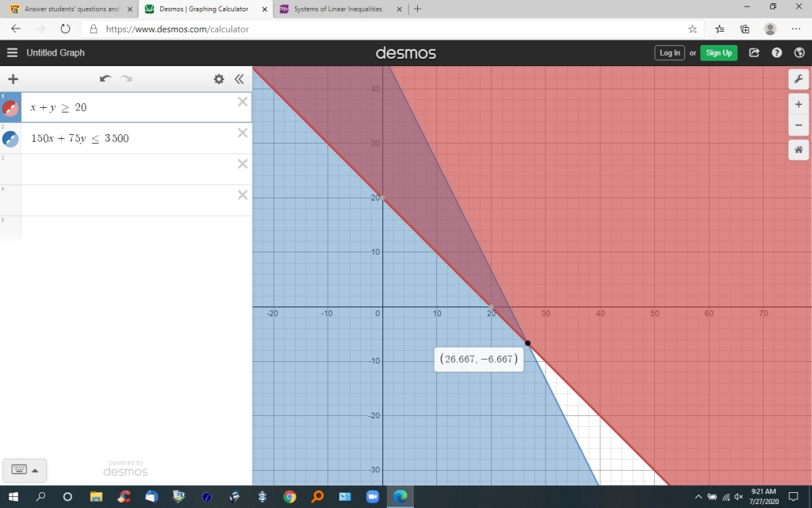Open Windows taskbar search
The width and height of the screenshot is (812, 508).
click(40, 497)
